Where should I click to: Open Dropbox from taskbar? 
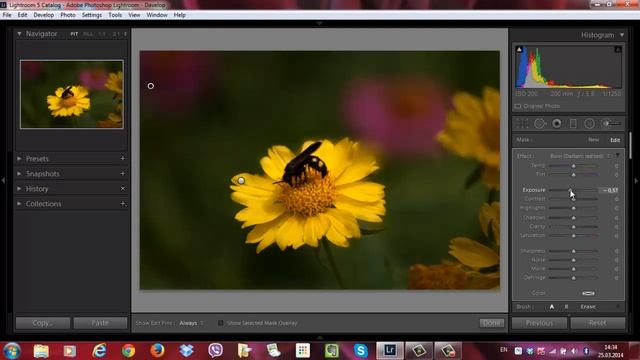coord(186,351)
